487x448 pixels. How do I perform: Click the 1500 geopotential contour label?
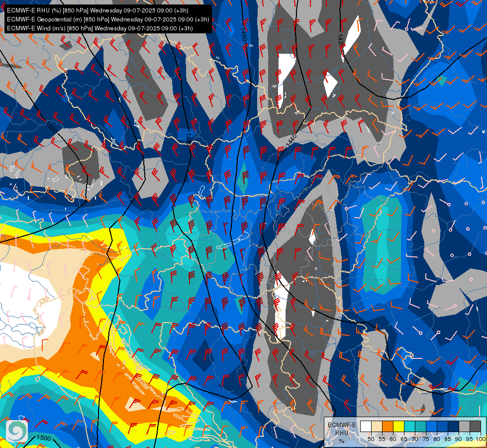(x=43, y=438)
